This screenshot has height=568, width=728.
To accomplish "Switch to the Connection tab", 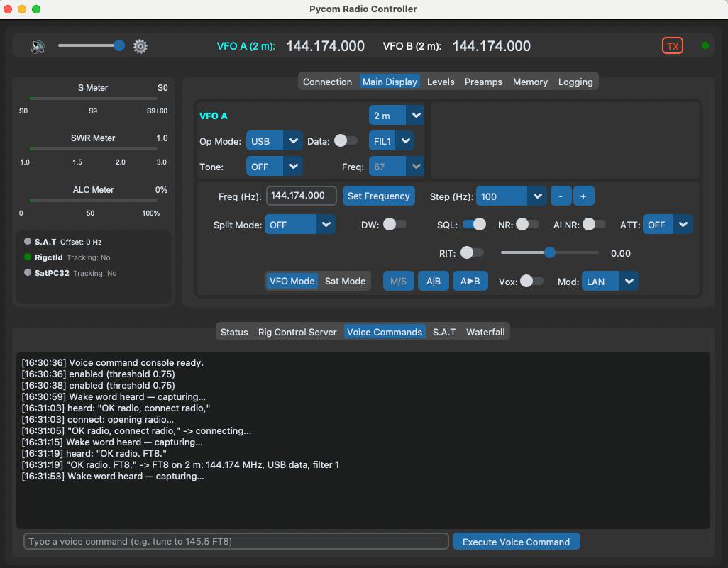I will click(327, 82).
